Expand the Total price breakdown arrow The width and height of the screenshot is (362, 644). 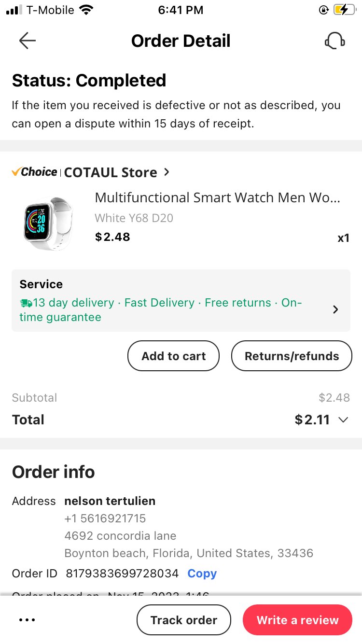coord(343,420)
